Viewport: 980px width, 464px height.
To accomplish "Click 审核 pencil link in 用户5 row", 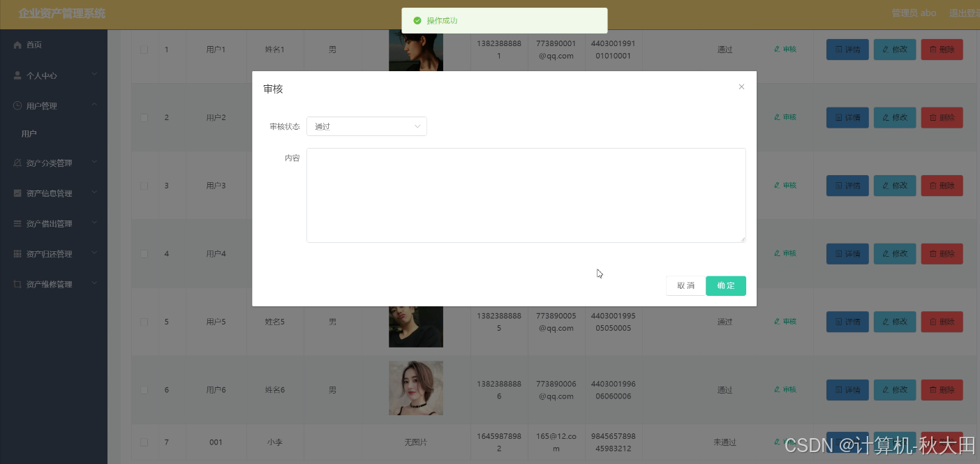I will point(785,322).
